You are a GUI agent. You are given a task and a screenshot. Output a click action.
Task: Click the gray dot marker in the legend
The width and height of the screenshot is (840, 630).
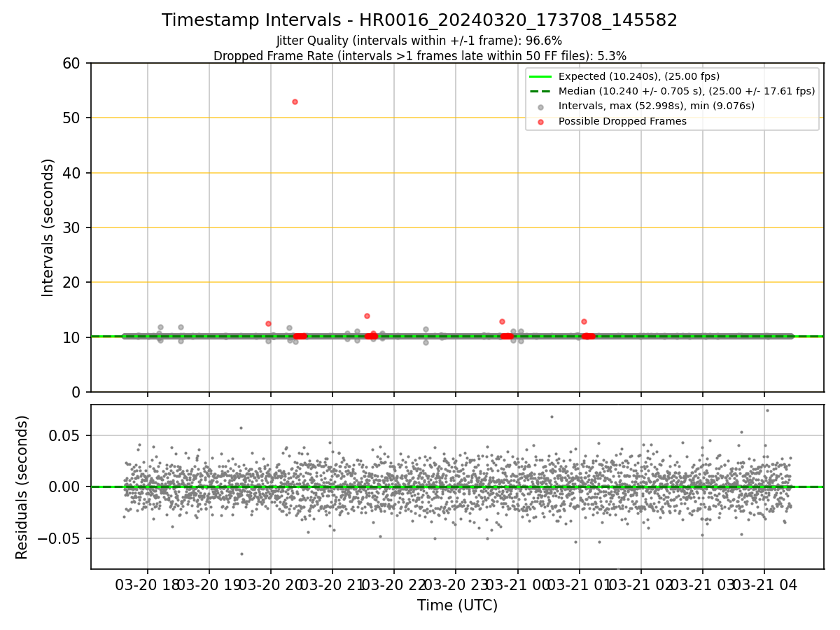point(540,107)
